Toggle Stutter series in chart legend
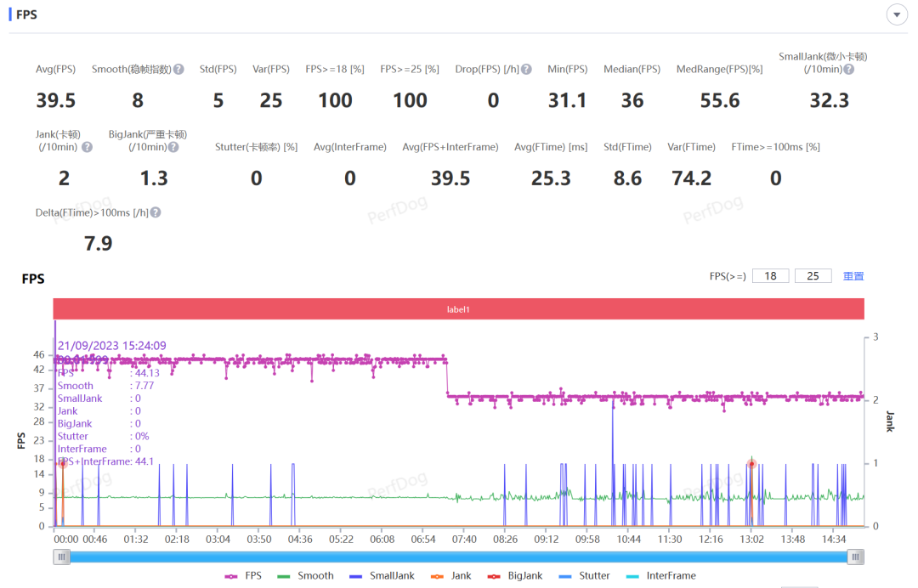 pos(586,576)
